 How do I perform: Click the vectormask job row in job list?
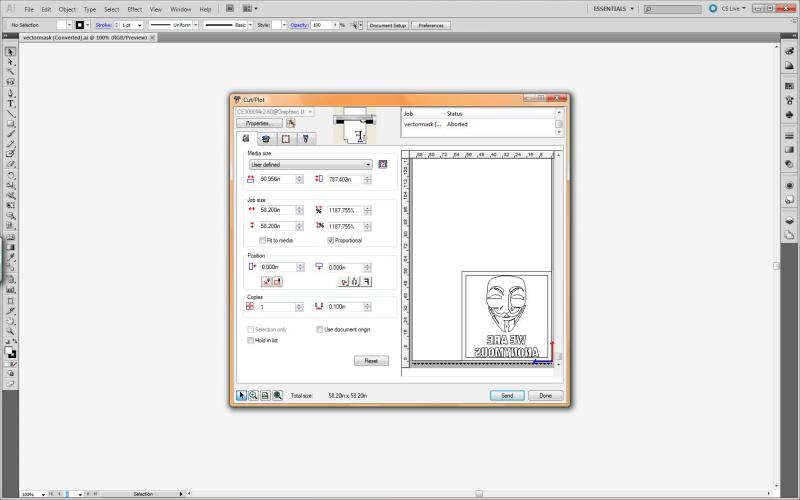point(479,124)
